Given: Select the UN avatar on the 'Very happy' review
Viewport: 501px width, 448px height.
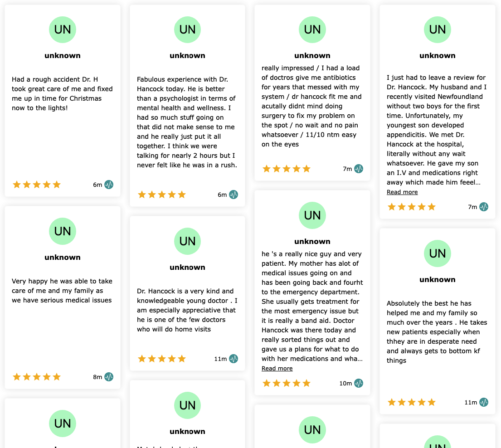Looking at the screenshot, I should [62, 231].
